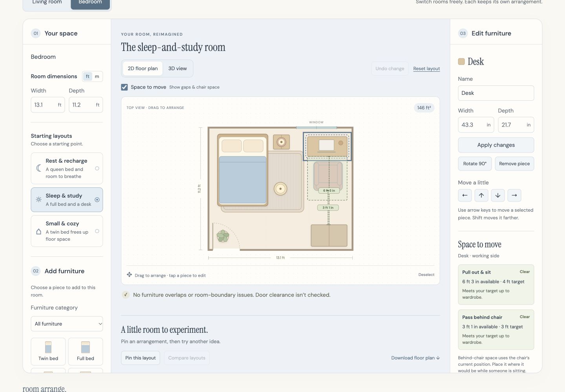Select the round side table on the rug

281,189
